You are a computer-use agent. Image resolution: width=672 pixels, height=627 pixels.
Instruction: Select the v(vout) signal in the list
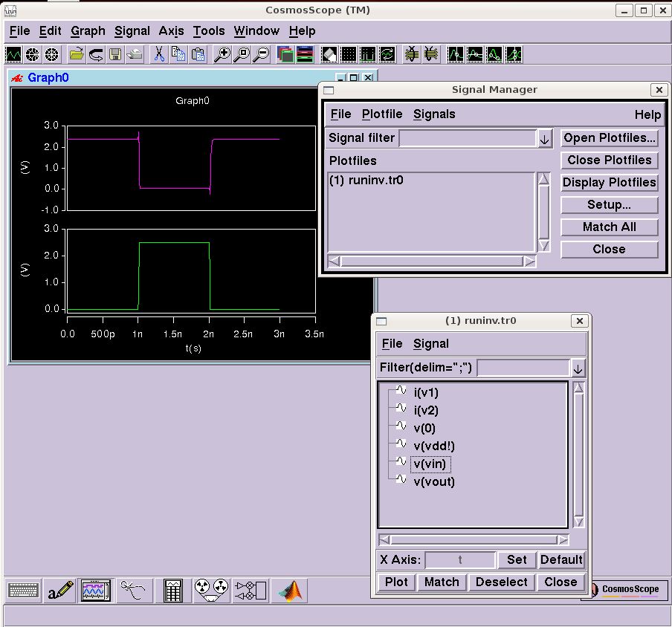pos(433,481)
